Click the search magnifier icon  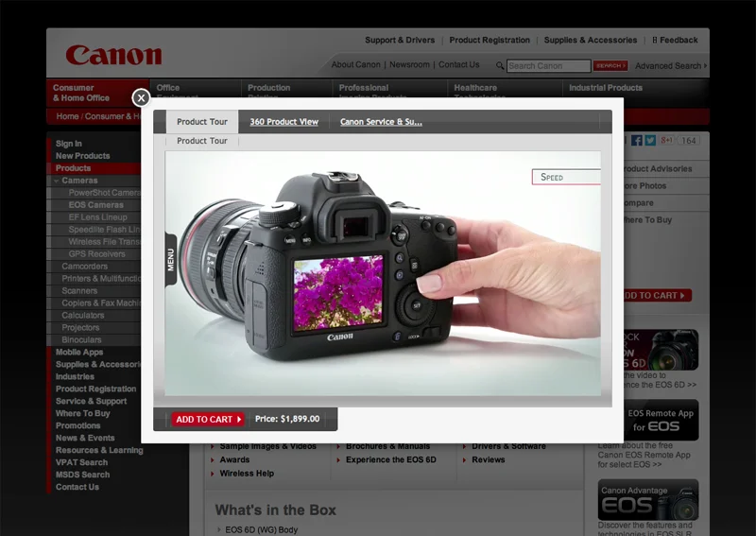pos(500,65)
